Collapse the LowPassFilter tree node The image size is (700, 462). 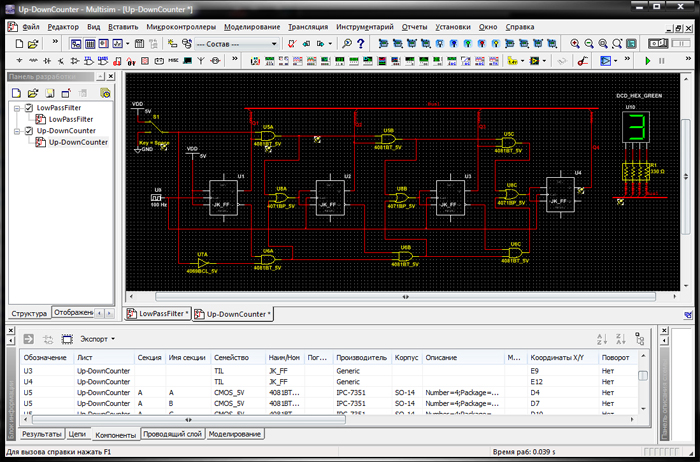coord(17,108)
